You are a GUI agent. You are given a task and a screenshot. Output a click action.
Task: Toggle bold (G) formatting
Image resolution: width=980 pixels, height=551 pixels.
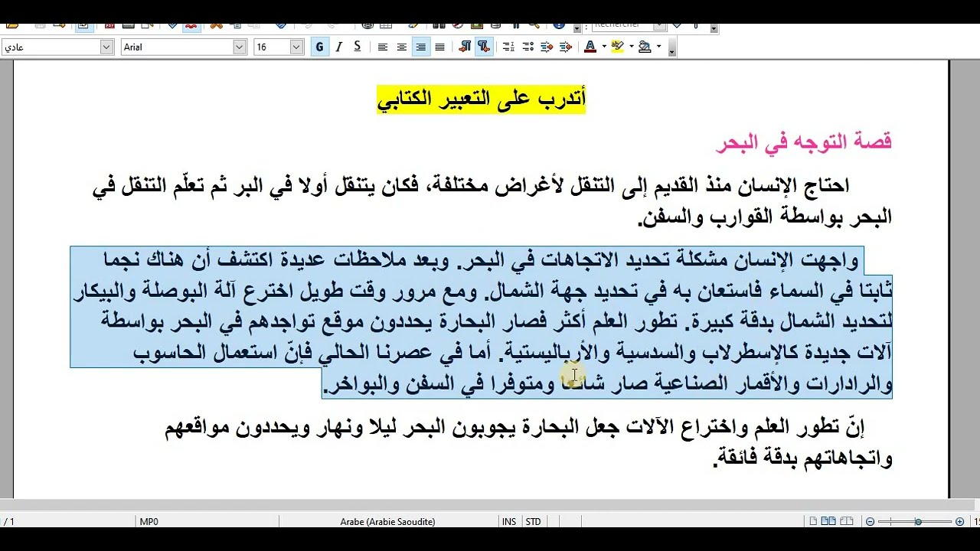[x=319, y=47]
